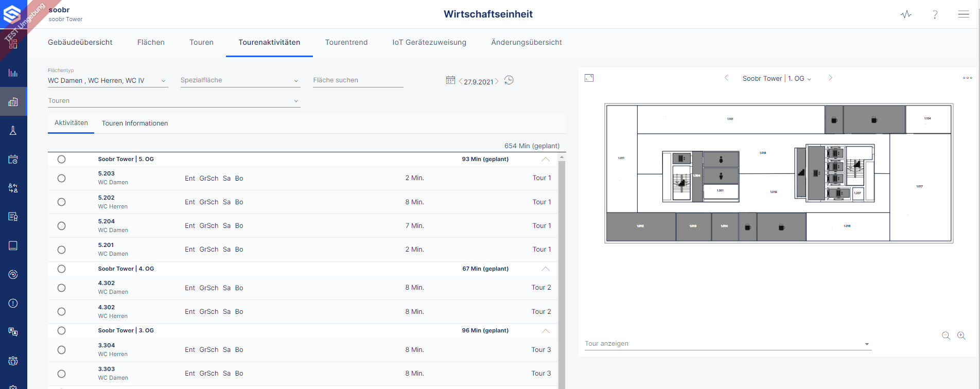Viewport: 980px width, 389px height.
Task: Click the activity pulse icon in header
Action: pyautogui.click(x=906, y=14)
